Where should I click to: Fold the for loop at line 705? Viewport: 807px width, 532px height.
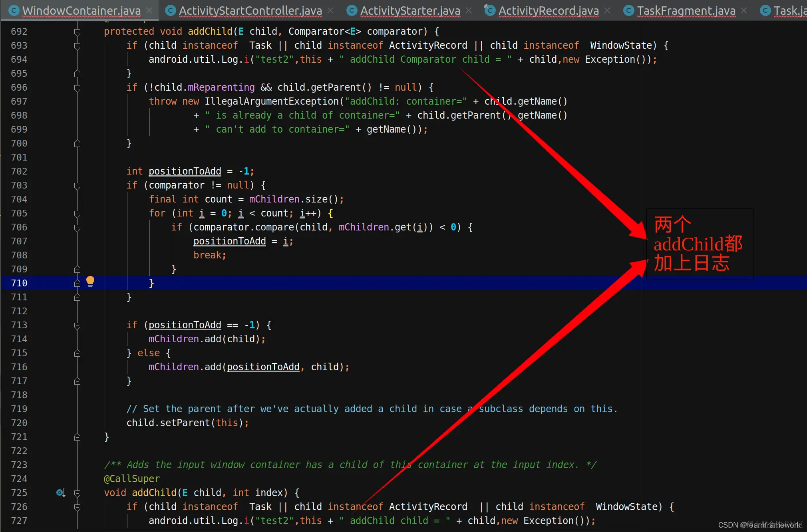tap(78, 213)
